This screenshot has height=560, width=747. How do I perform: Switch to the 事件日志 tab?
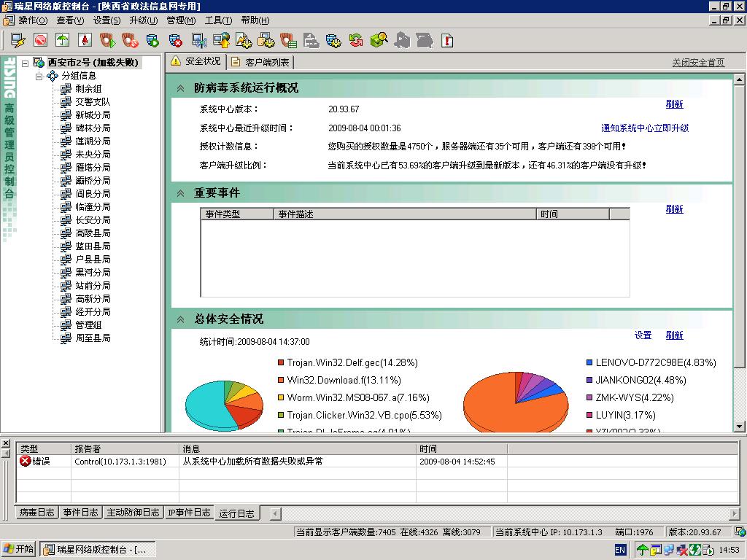click(x=80, y=513)
